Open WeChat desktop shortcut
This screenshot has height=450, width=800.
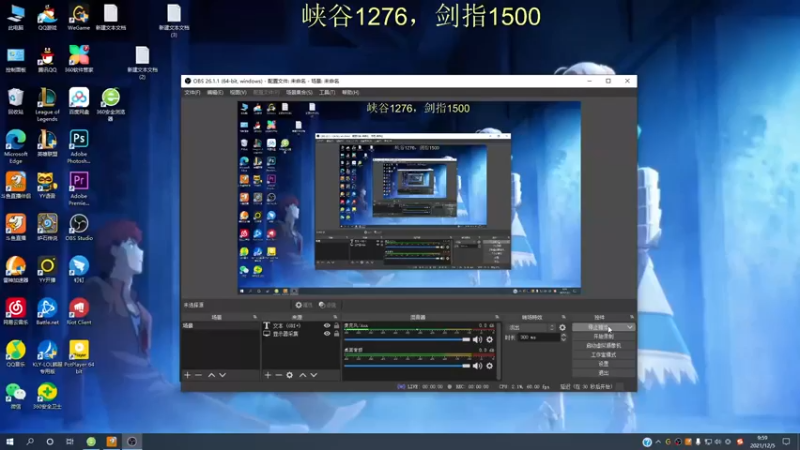click(x=16, y=396)
